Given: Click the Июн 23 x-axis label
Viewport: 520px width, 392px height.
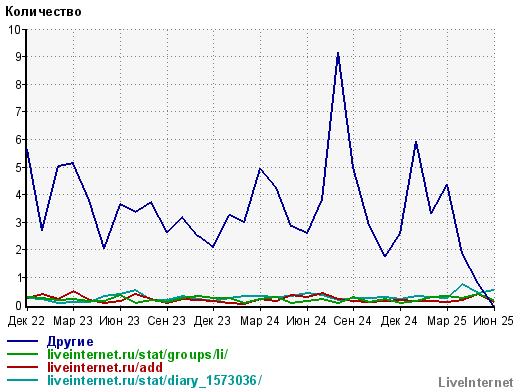Looking at the screenshot, I should tap(119, 321).
